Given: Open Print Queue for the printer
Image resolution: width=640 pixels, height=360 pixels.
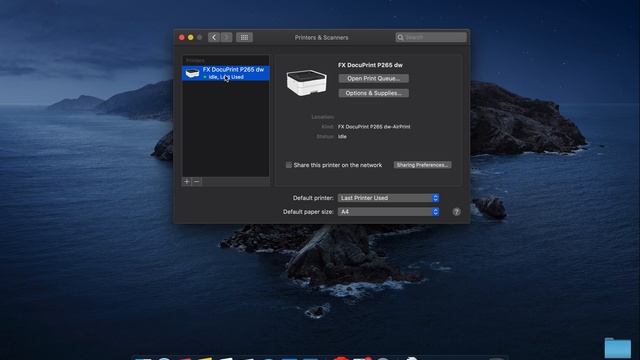Looking at the screenshot, I should point(373,78).
